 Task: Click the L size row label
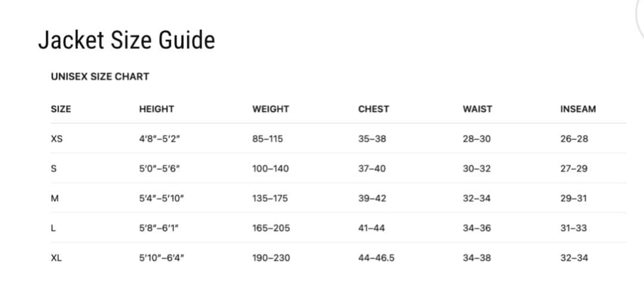coord(54,228)
